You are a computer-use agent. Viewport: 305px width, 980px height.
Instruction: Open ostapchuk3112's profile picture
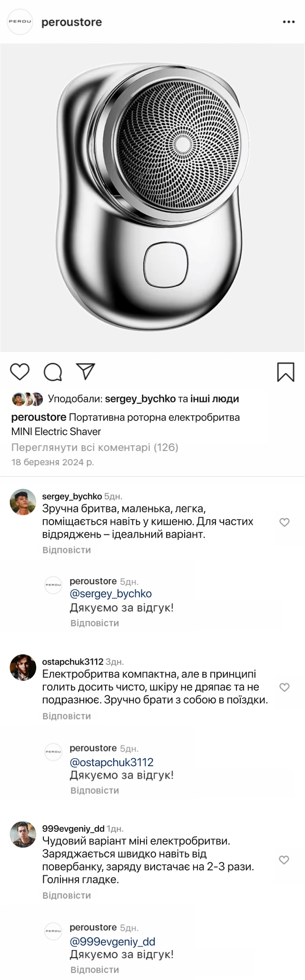pos(23,667)
